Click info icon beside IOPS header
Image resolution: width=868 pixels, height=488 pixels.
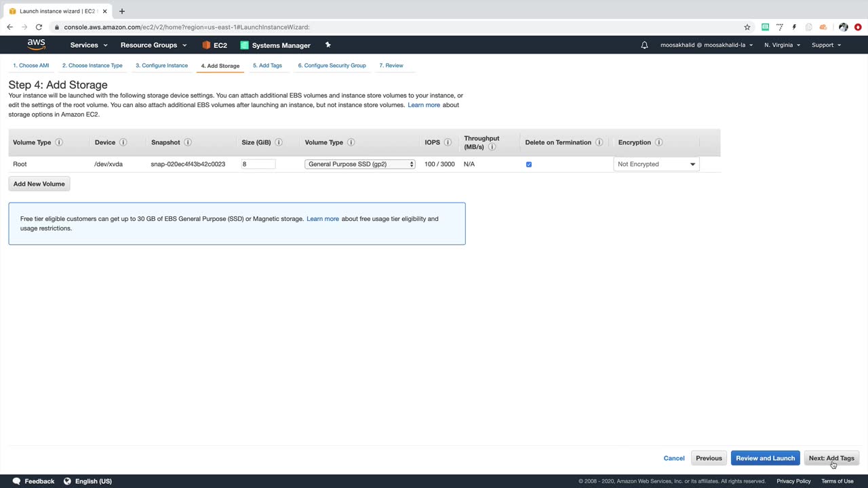coord(448,142)
